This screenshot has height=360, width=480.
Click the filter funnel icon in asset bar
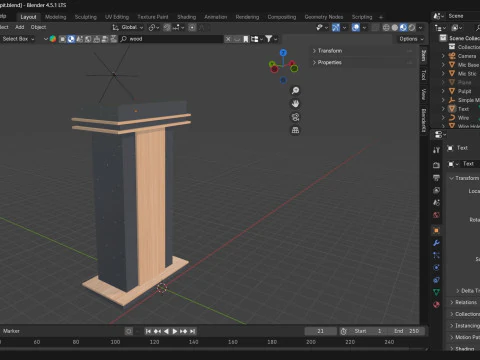point(269,39)
